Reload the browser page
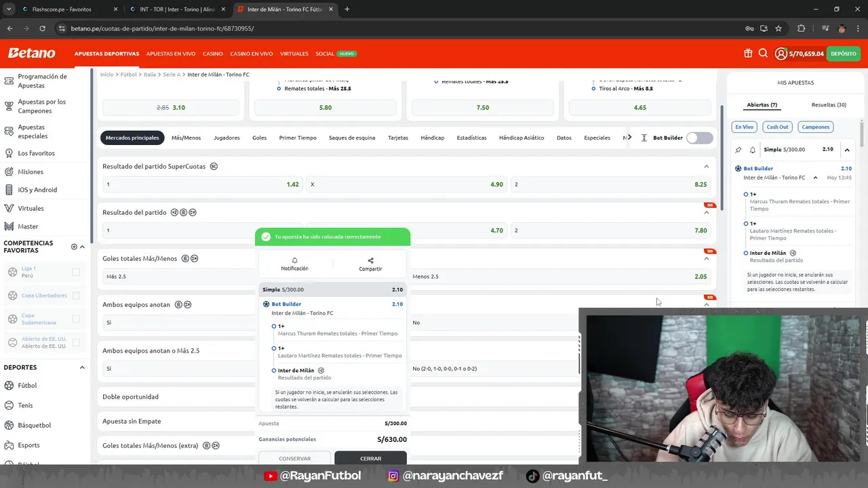The width and height of the screenshot is (868, 488). (42, 28)
